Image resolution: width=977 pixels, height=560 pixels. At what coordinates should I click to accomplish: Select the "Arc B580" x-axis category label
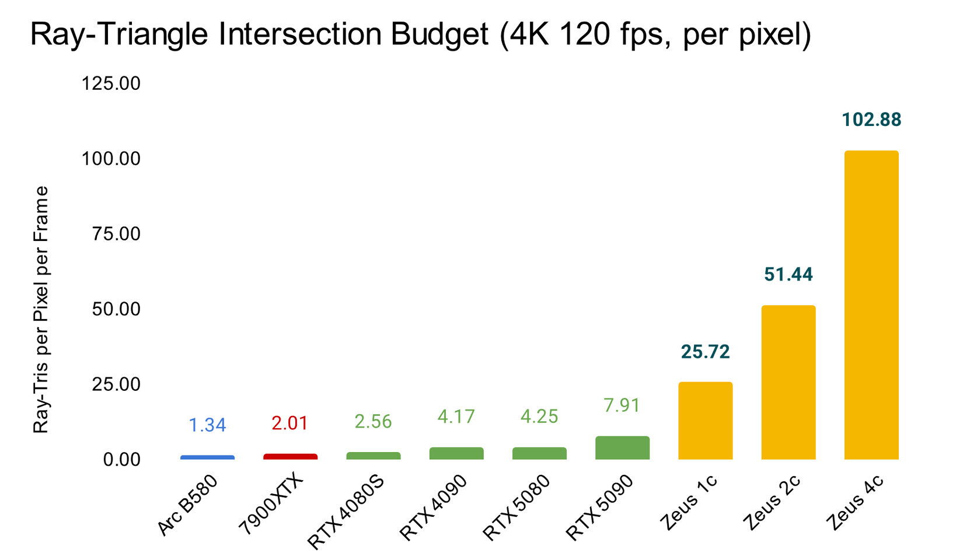pyautogui.click(x=188, y=505)
